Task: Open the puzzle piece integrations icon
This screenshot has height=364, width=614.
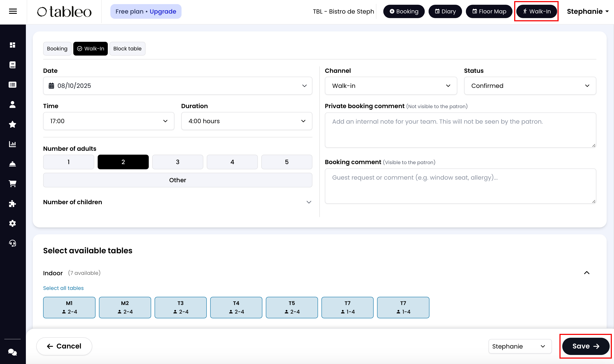Action: 13,204
